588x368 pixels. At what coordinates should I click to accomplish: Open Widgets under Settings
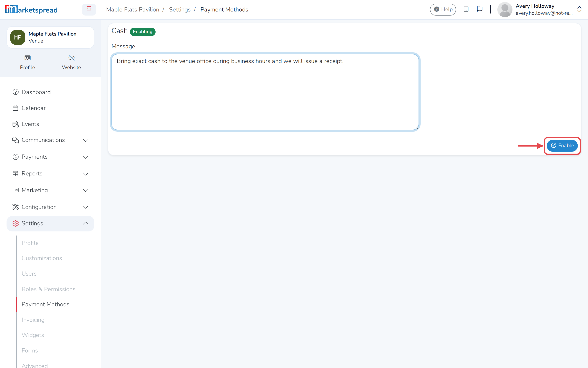33,335
